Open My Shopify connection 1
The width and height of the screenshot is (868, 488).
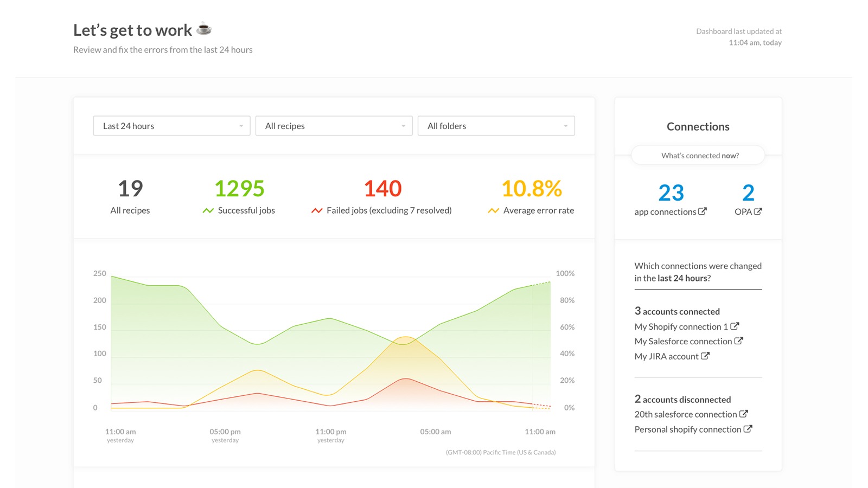[681, 326]
